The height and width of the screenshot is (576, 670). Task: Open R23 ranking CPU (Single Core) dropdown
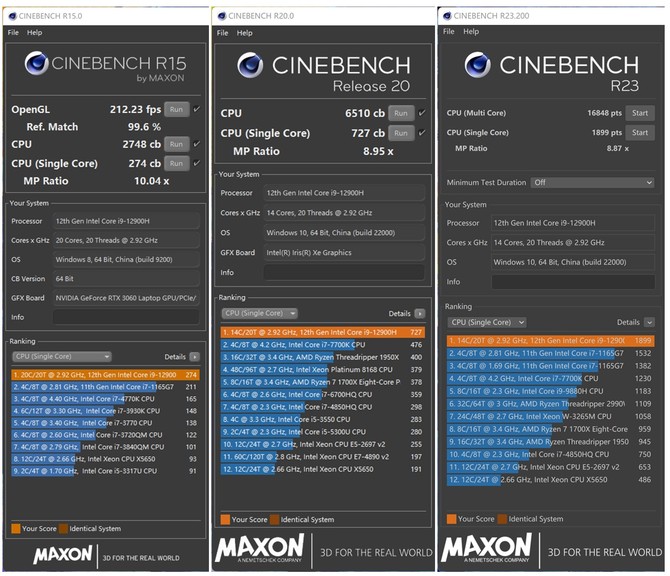pos(488,322)
